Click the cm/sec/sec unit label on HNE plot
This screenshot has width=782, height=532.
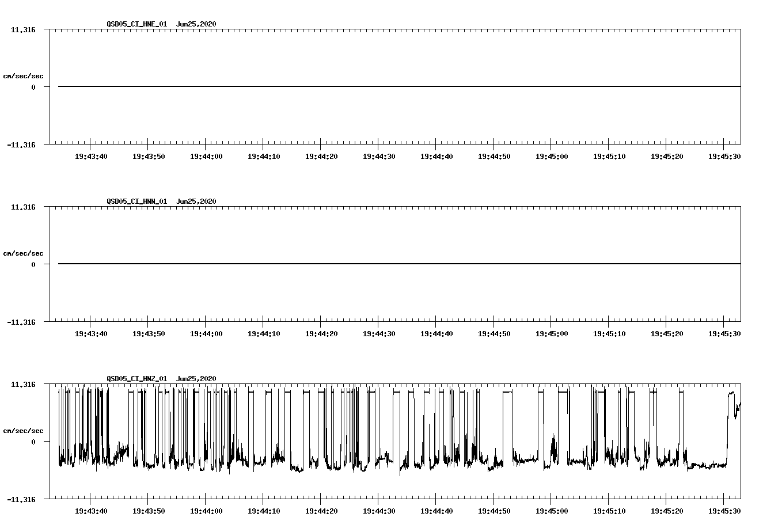(x=23, y=76)
